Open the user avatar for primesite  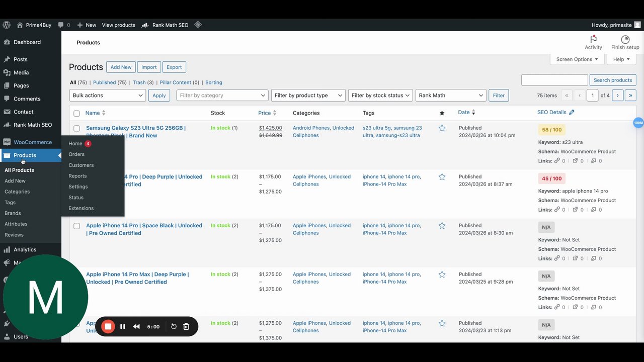[x=637, y=25]
